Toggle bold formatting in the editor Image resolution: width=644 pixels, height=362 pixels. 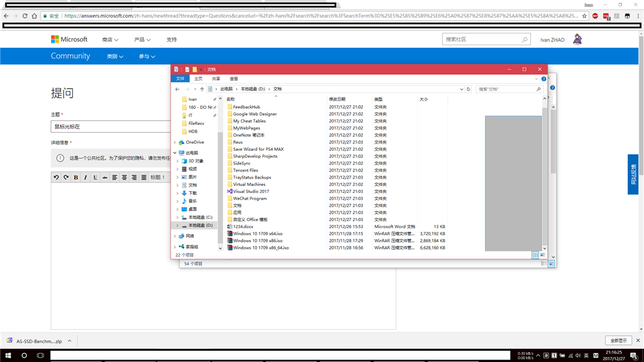[x=76, y=177]
